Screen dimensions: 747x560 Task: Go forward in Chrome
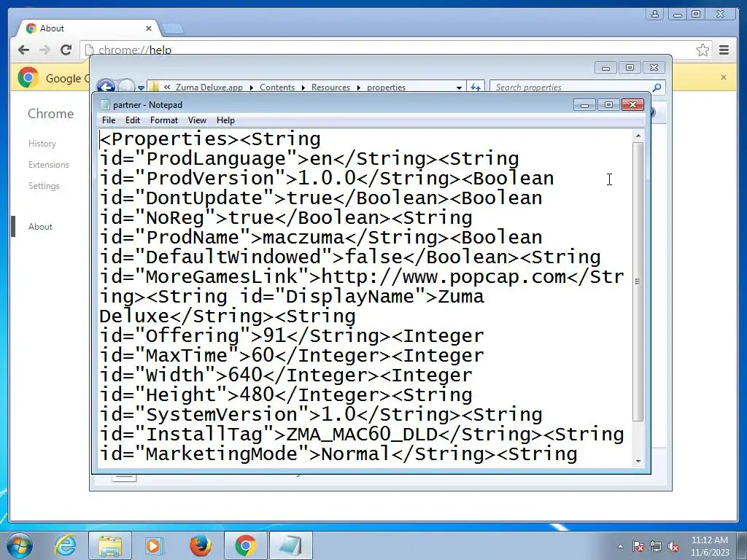coord(44,50)
